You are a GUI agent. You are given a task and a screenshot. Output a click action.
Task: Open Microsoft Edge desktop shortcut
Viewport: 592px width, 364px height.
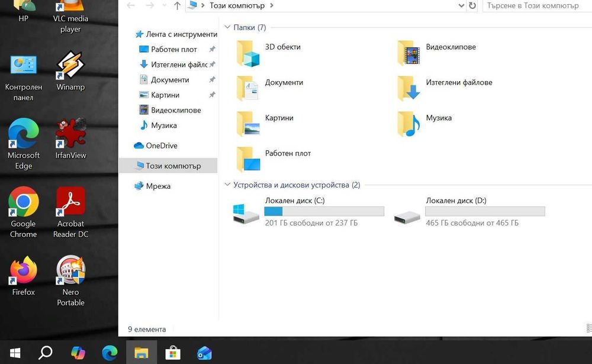click(24, 143)
